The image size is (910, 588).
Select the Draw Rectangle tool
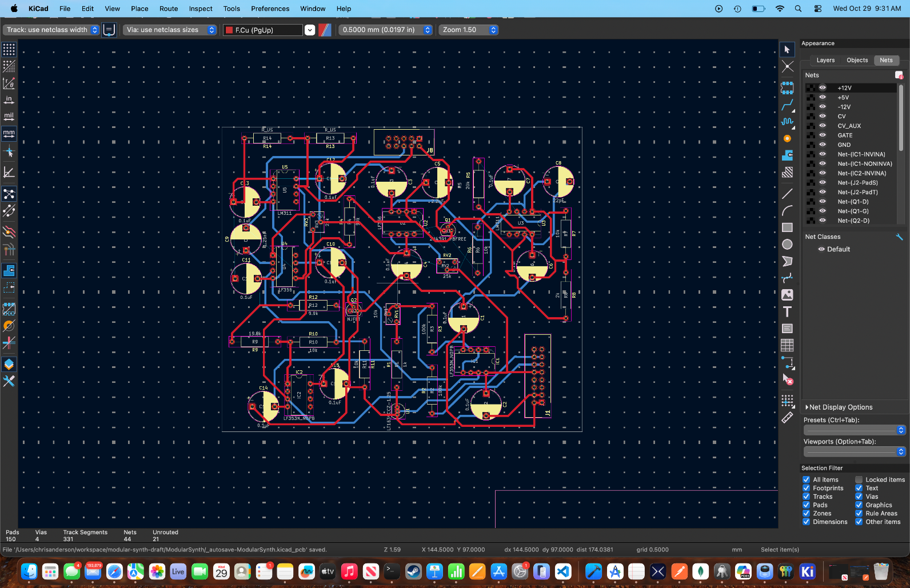pyautogui.click(x=787, y=227)
